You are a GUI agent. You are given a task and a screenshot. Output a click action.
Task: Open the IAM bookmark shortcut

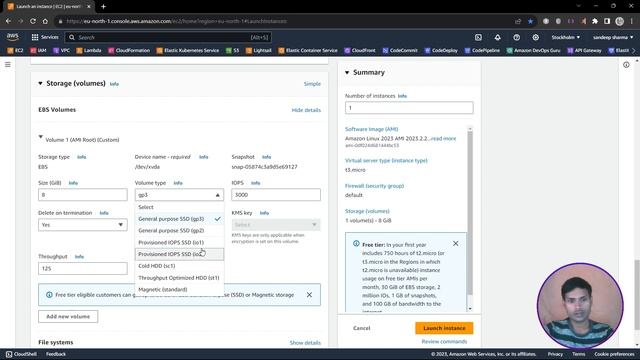38,51
